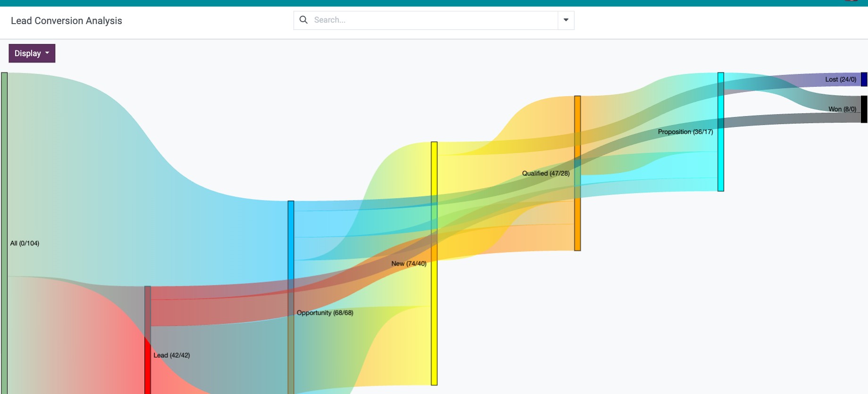Click the orange Qualified node bar
This screenshot has height=394, width=868.
click(577, 173)
